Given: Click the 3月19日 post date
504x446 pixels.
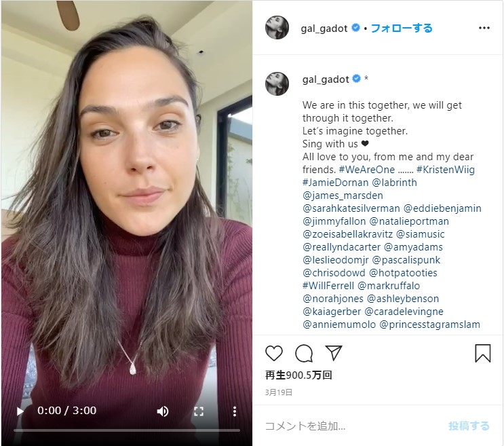Looking at the screenshot, I should click(279, 392).
